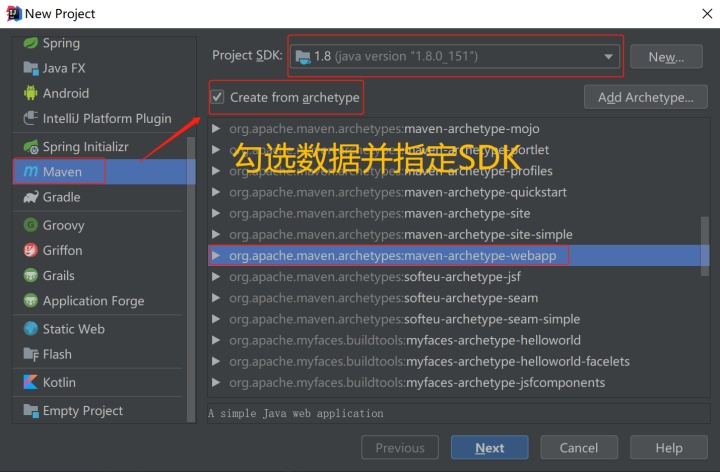The image size is (720, 472).
Task: Click the Application Forge icon
Action: pyautogui.click(x=31, y=301)
